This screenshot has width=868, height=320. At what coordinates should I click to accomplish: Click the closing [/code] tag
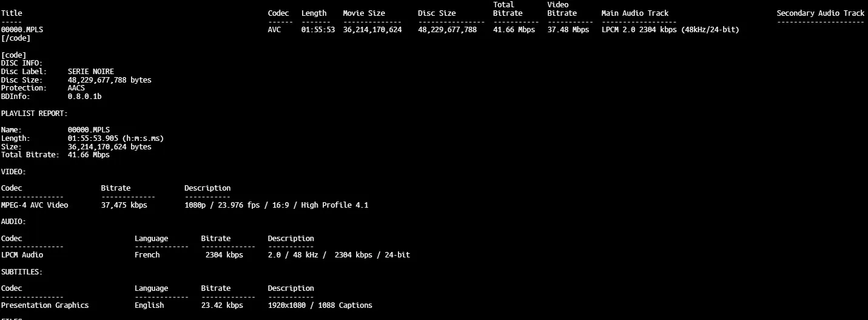(16, 38)
